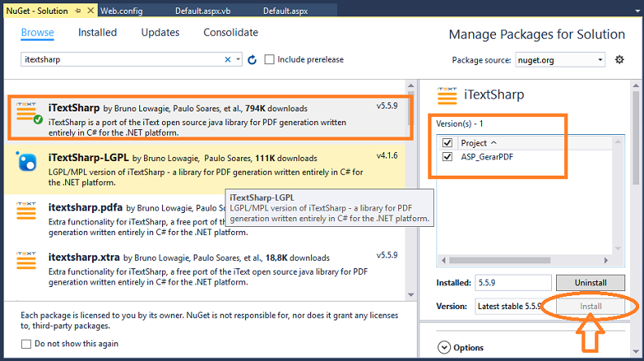Select the itextsharp.pdfa package entry
The height and width of the screenshot is (361, 644).
click(x=204, y=220)
